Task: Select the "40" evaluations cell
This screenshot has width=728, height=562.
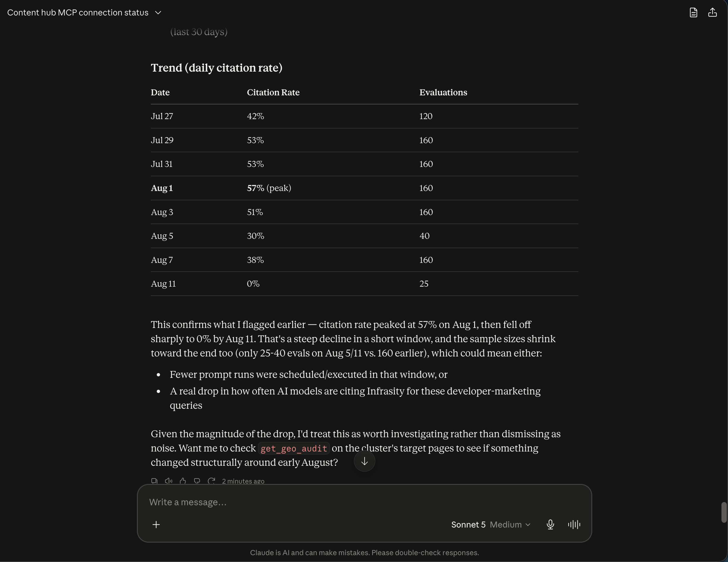Action: (x=425, y=236)
